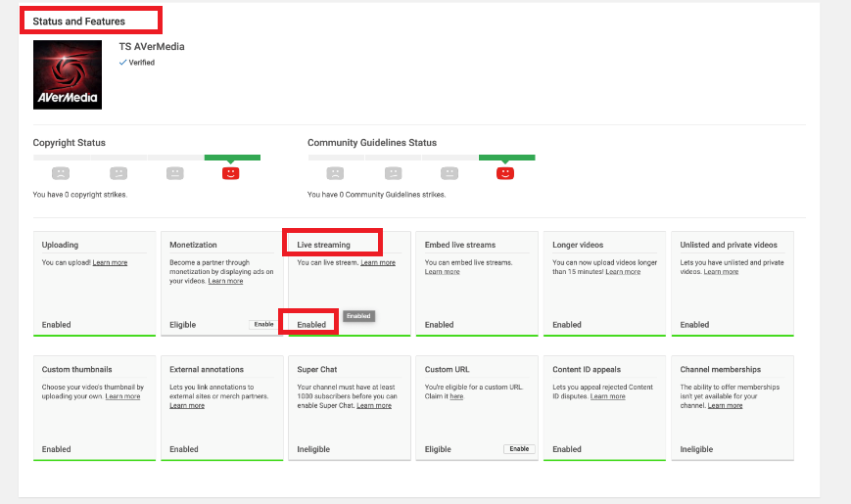851x504 pixels.
Task: Click 'Enabled' status in External annotations card
Action: (184, 449)
